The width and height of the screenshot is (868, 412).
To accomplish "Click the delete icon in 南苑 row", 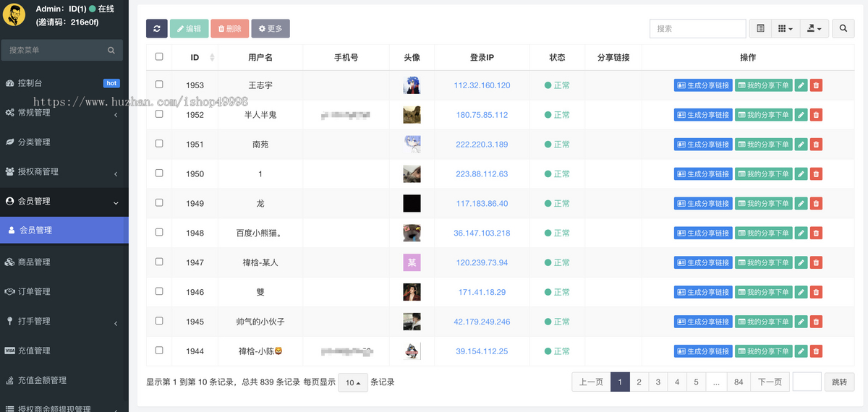I will [816, 145].
